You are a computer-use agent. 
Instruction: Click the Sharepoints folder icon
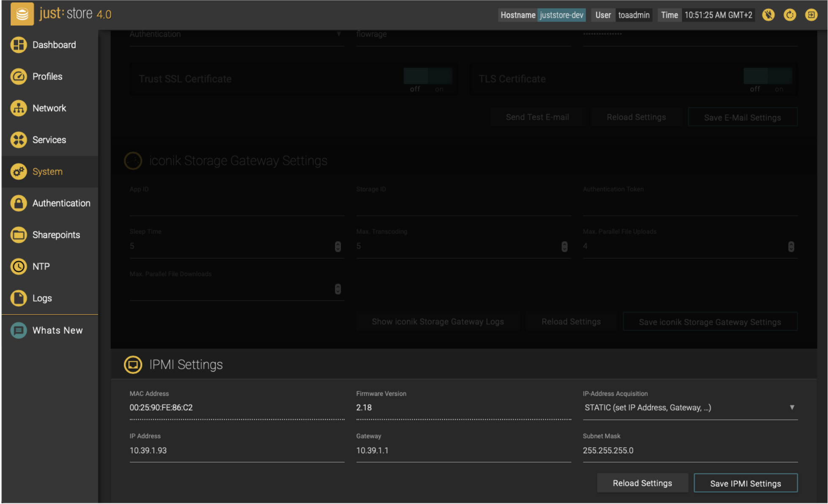(19, 235)
